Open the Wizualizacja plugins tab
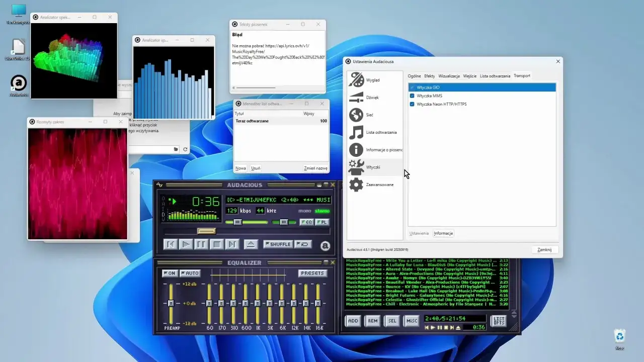Screen dimensions: 644x362 click(x=449, y=76)
